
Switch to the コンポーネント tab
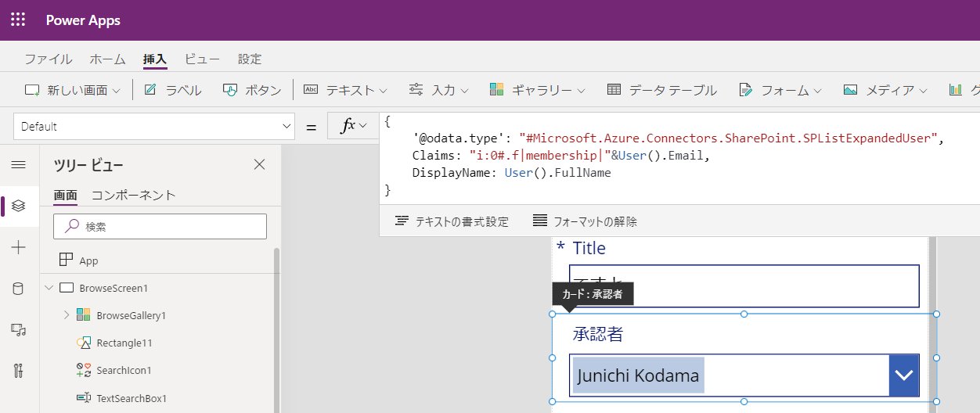133,195
